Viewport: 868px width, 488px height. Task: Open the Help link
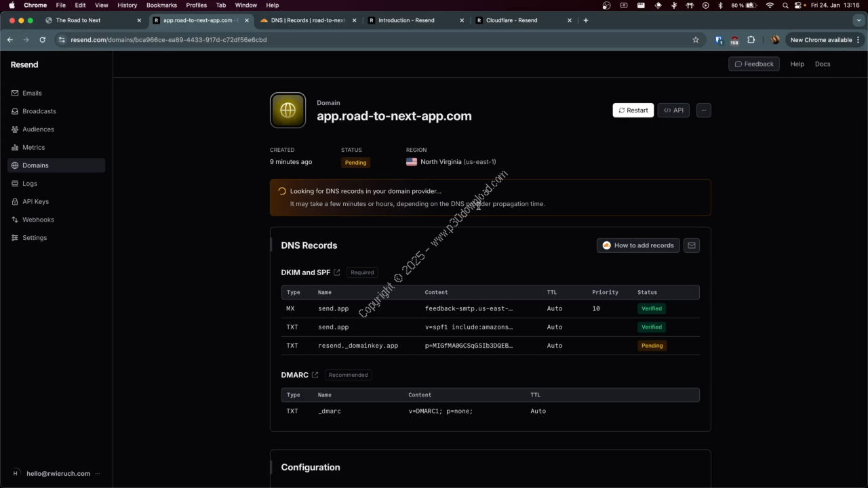(x=797, y=64)
